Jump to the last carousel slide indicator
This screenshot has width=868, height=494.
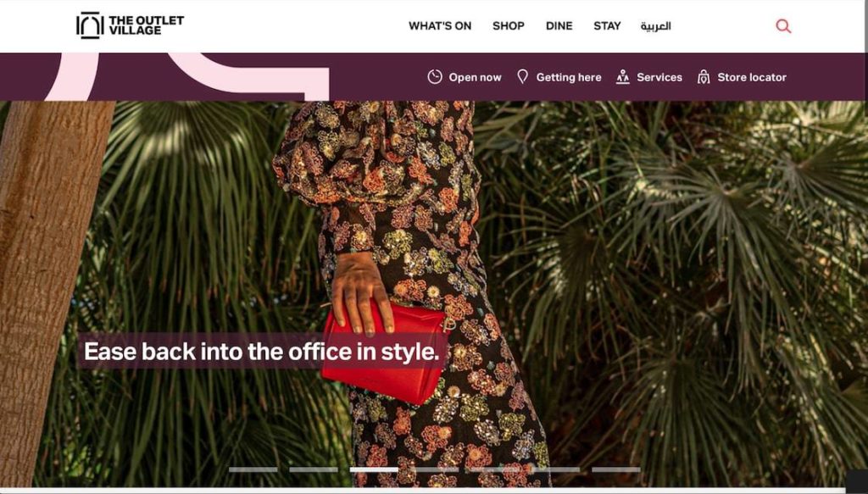(616, 469)
